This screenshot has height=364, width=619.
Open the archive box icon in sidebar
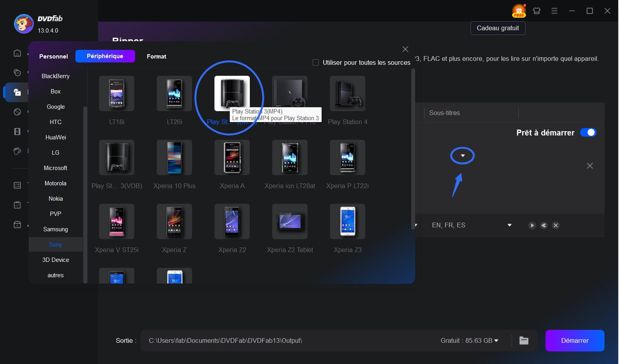pos(17,225)
